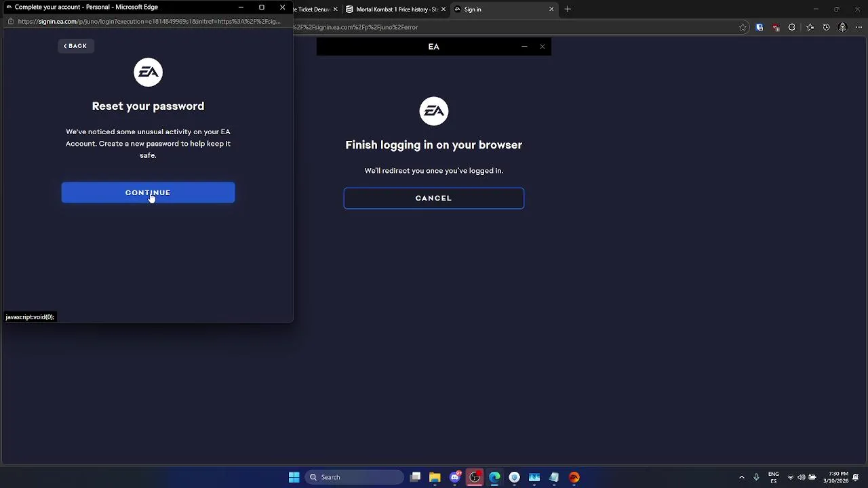Open Wi-Fi network settings tray icon
The width and height of the screenshot is (868, 488).
click(x=790, y=477)
